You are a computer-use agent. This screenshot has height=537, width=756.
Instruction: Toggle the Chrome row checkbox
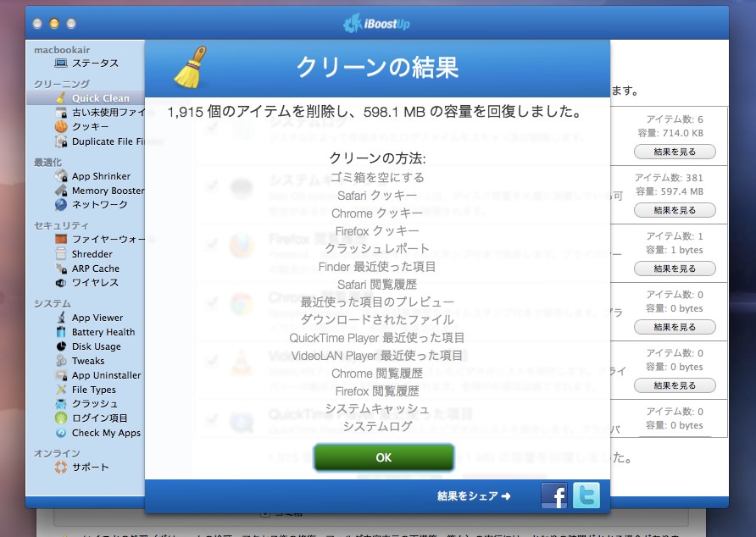pos(211,302)
